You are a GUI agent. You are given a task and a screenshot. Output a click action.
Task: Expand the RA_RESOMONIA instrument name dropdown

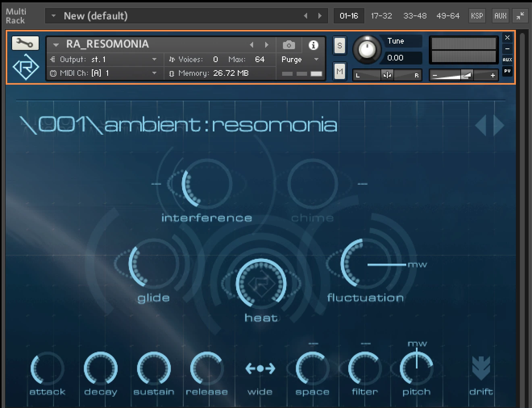56,45
